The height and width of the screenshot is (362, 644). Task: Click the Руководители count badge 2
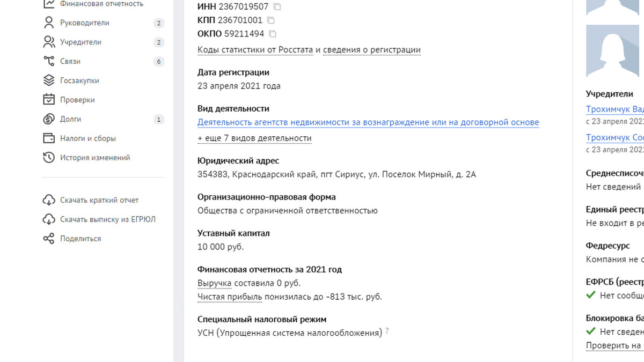pos(158,23)
